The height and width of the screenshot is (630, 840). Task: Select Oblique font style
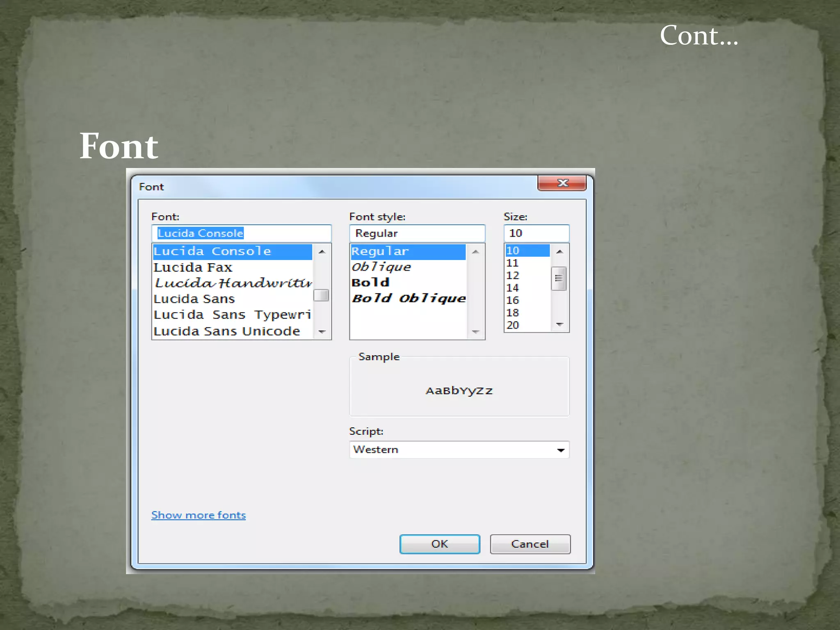click(381, 267)
